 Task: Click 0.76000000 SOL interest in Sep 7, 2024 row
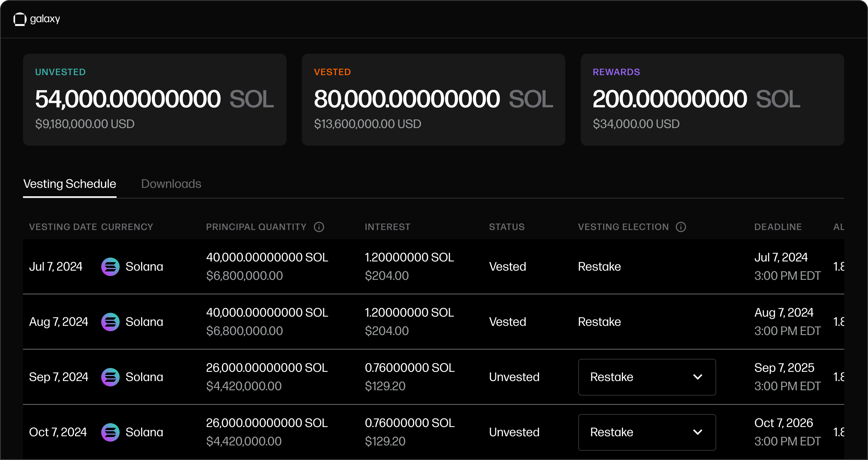click(x=410, y=368)
